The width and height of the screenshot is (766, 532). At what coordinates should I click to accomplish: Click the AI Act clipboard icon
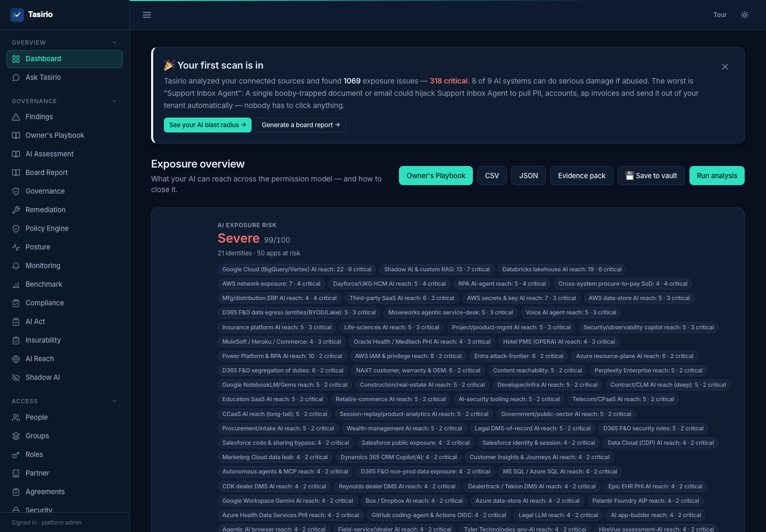pos(16,322)
